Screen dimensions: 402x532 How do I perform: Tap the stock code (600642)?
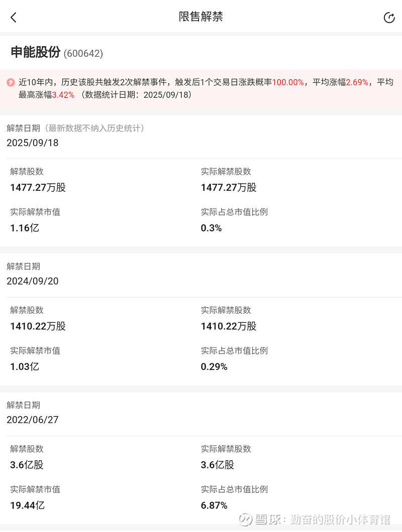click(83, 53)
